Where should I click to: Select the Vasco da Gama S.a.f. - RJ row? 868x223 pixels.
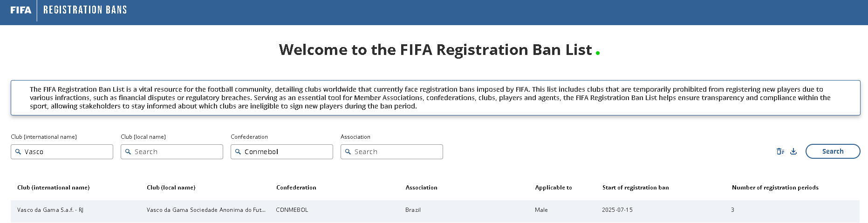(435, 210)
